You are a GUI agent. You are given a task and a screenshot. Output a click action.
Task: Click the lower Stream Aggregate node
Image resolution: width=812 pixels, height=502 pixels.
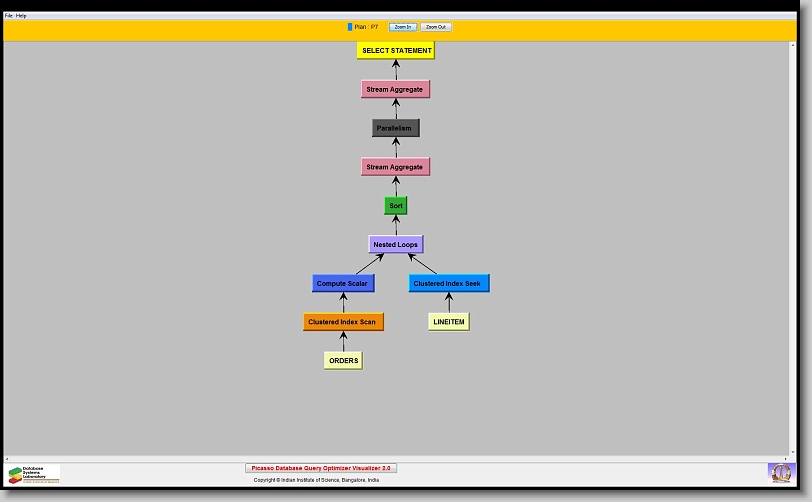coord(395,167)
